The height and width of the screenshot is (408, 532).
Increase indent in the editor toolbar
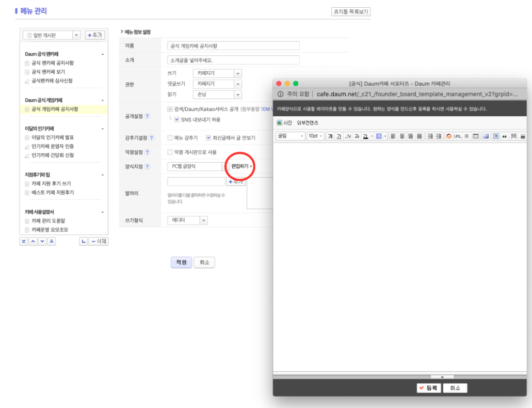430,136
